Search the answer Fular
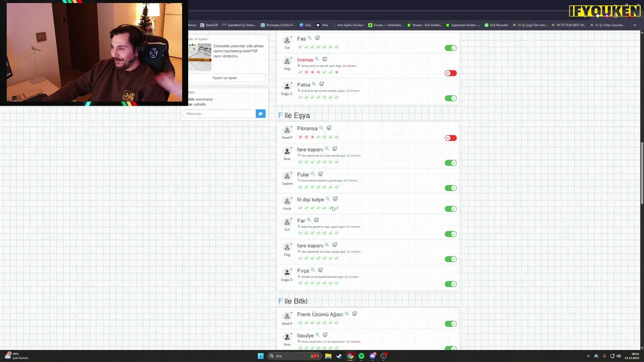 point(313,174)
